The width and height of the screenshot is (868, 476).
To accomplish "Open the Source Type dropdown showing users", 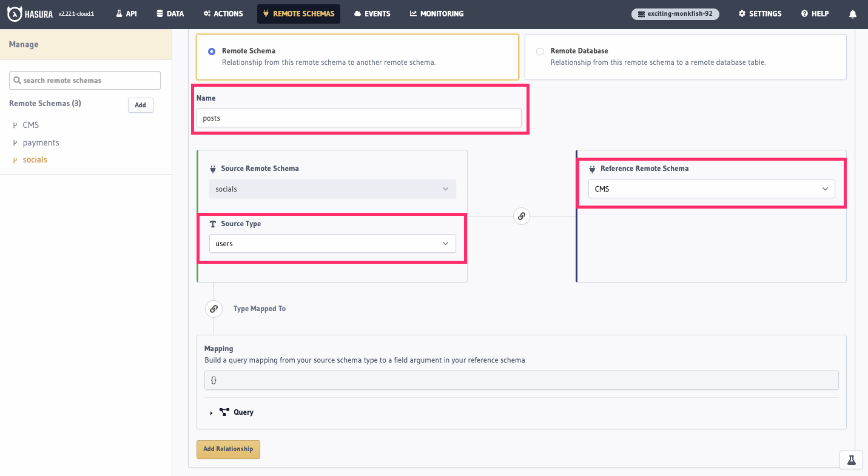I will (x=332, y=243).
